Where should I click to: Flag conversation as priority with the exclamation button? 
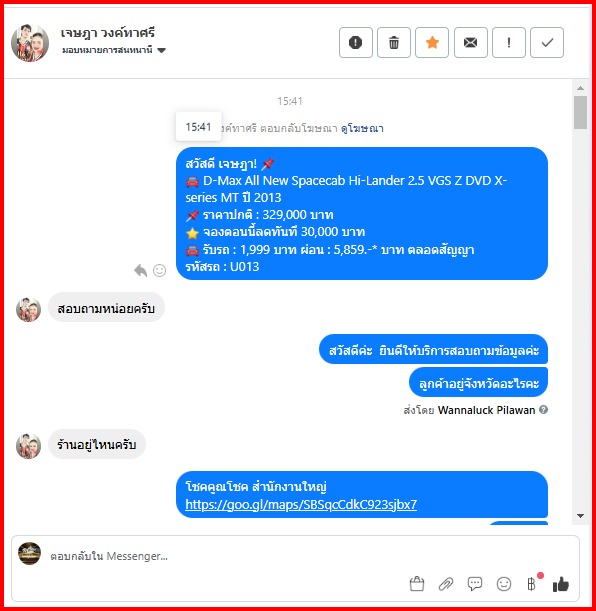coord(509,42)
